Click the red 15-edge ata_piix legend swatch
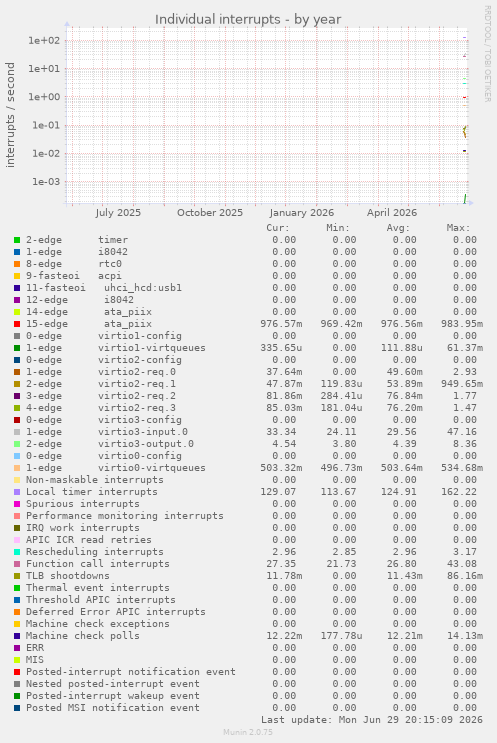This screenshot has width=497, height=743. tap(17, 324)
